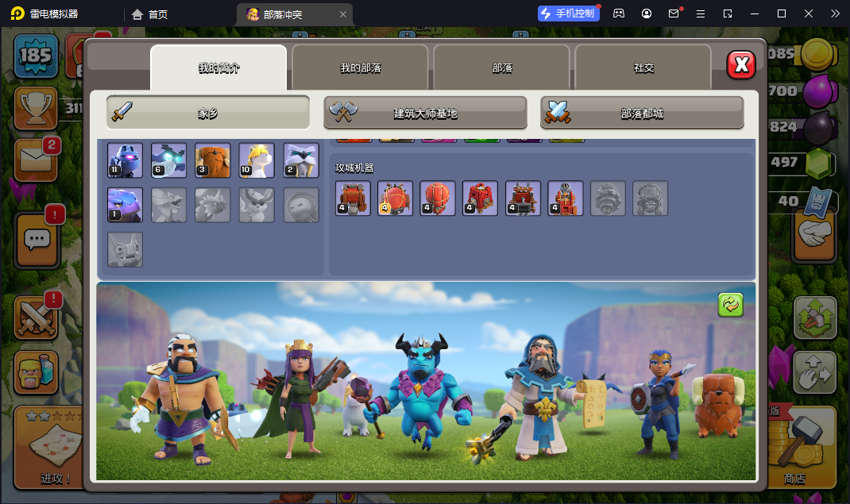Select the Electro Owl pet level 6
This screenshot has width=850, height=504.
pyautogui.click(x=168, y=160)
